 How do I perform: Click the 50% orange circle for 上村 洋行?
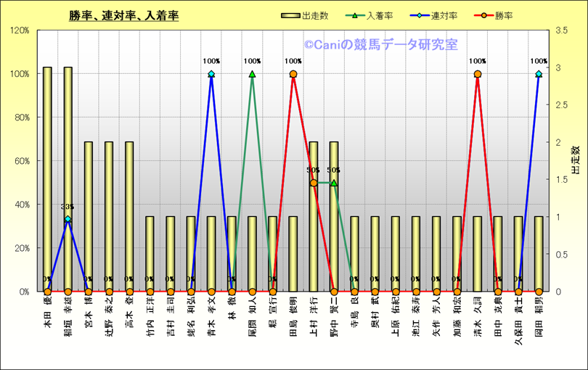314,183
